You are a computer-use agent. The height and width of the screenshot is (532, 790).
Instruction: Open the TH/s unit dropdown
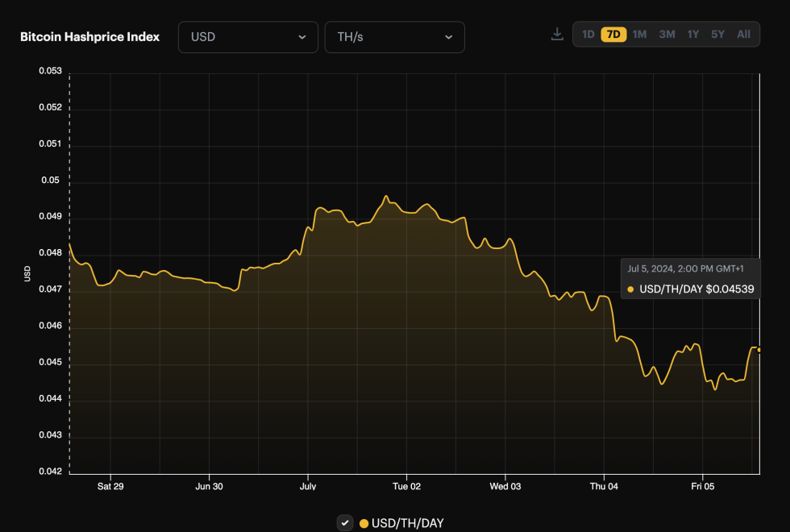click(394, 37)
